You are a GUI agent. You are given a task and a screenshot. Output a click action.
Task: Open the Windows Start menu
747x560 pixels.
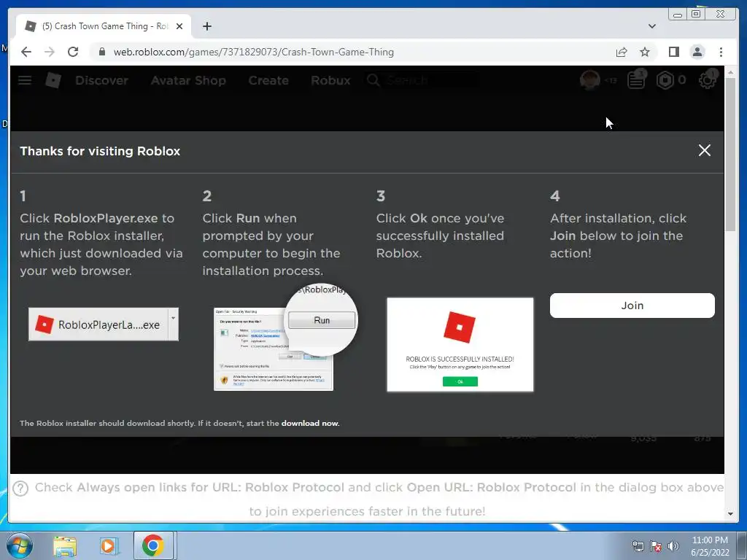(x=20, y=545)
